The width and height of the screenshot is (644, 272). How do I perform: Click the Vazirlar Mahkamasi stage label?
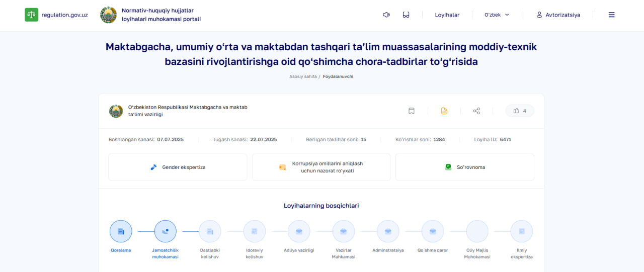(x=344, y=253)
